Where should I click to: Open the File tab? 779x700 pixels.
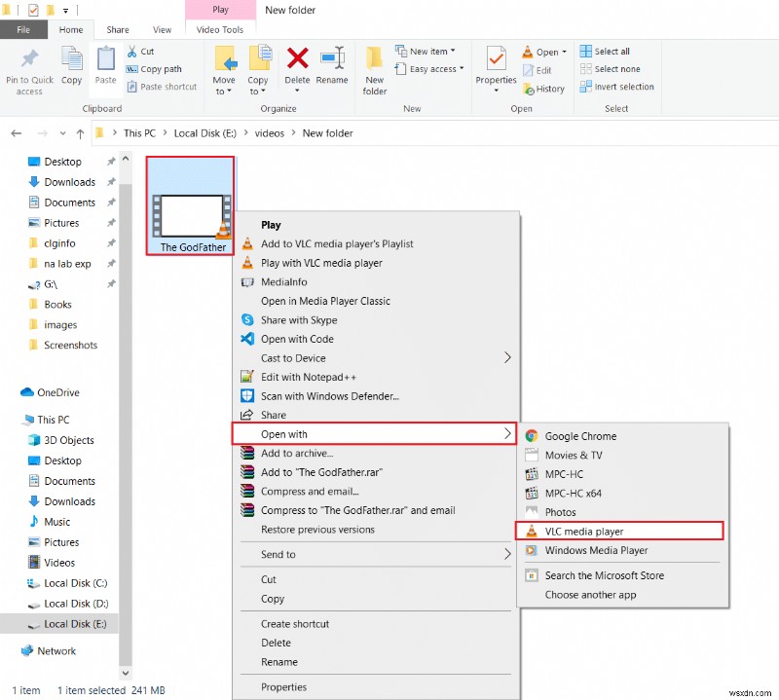23,30
